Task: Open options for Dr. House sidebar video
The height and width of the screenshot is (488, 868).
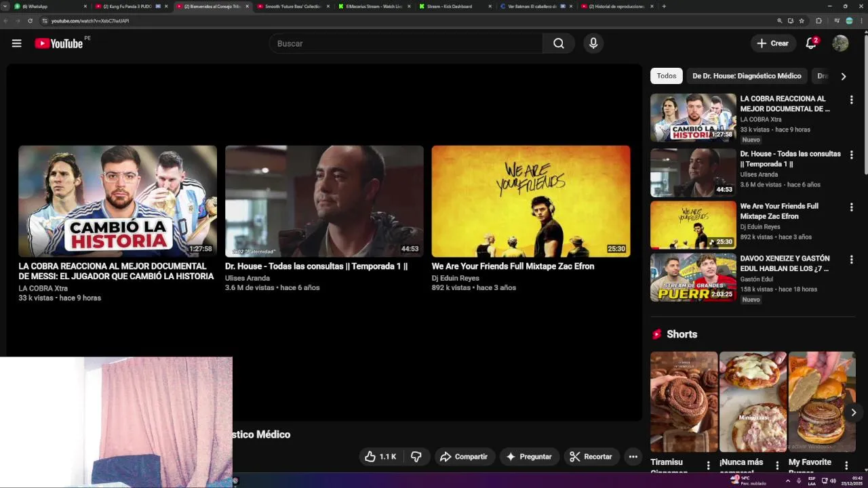Action: (x=851, y=155)
